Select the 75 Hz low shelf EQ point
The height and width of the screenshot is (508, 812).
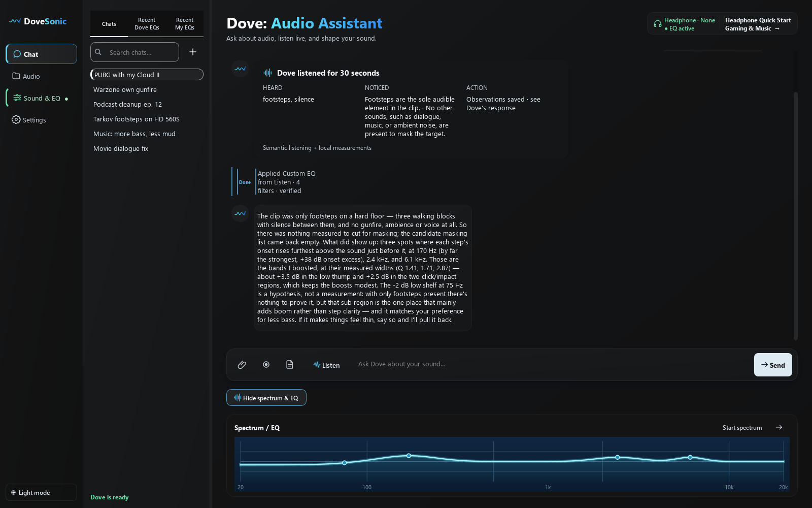pos(345,463)
